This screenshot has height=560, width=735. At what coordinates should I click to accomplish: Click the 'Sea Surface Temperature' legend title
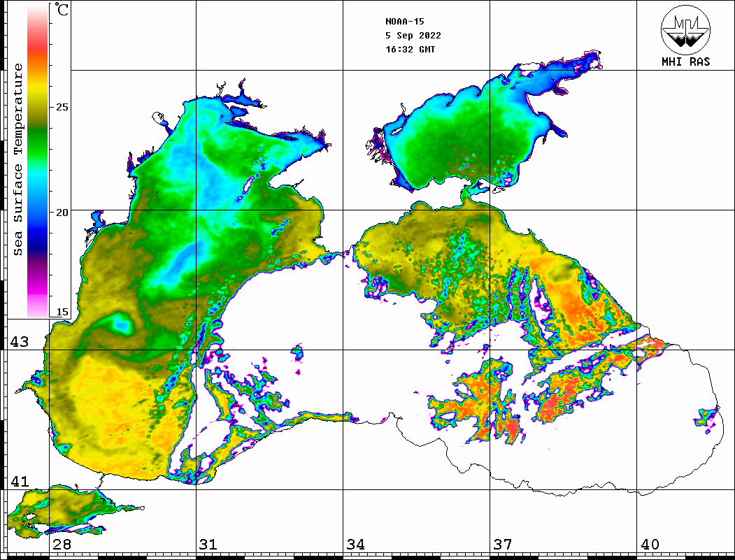click(x=17, y=160)
